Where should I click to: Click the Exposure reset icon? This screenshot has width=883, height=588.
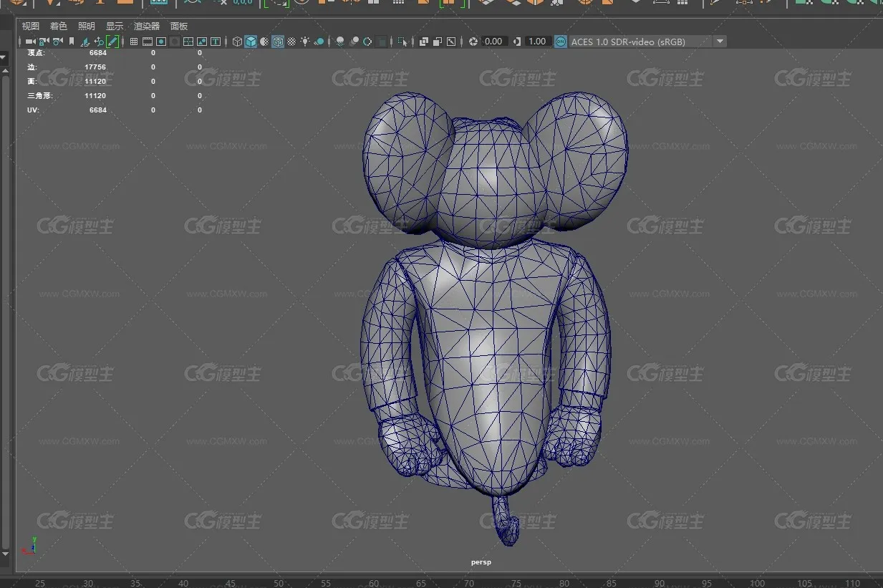pos(473,42)
